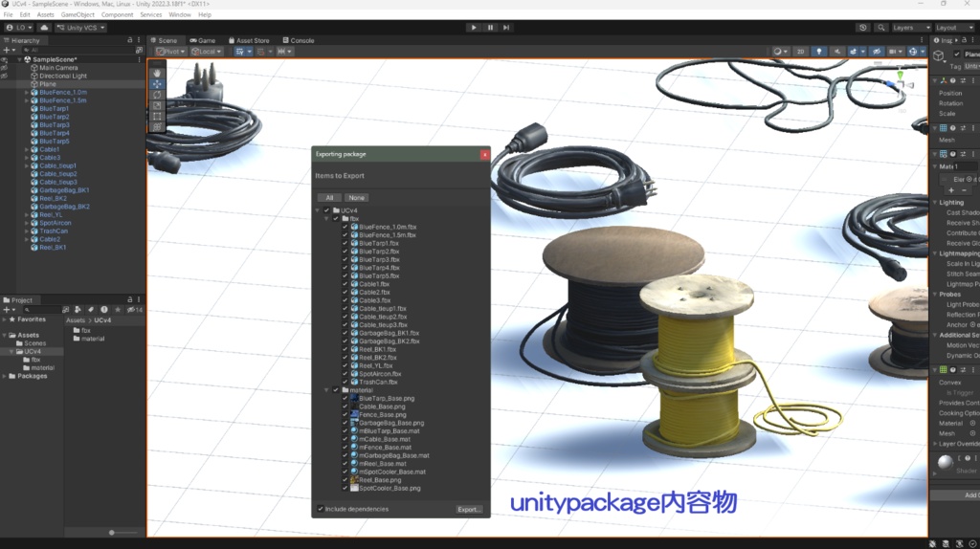Uncheck Reel_Base.png export checkbox
The width and height of the screenshot is (980, 549).
(x=345, y=480)
